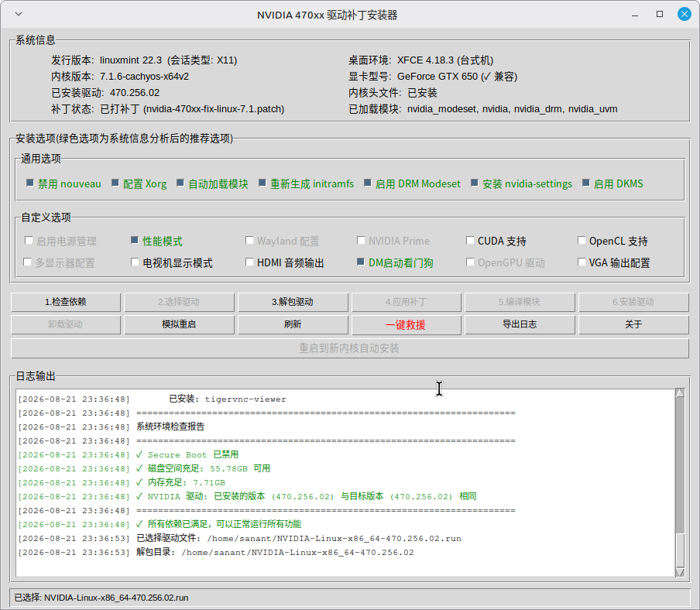Click the 已选择驱动文件 log line
Screen dimensions: 700x610
(x=299, y=538)
